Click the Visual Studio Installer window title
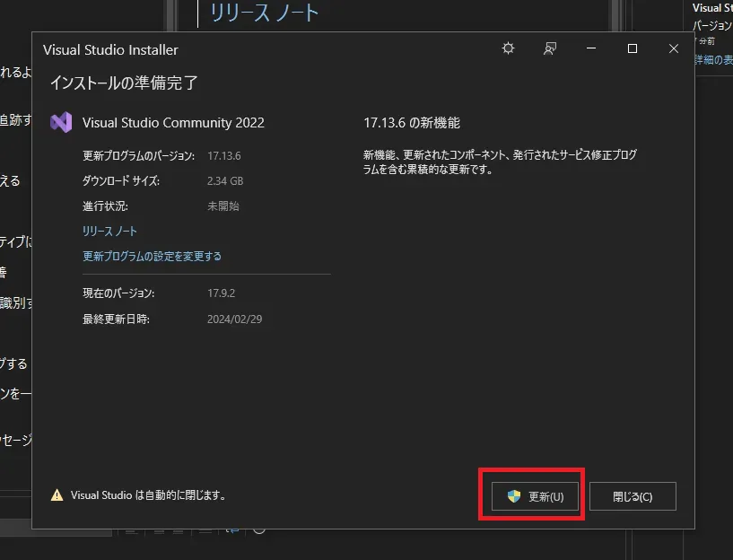 point(110,49)
